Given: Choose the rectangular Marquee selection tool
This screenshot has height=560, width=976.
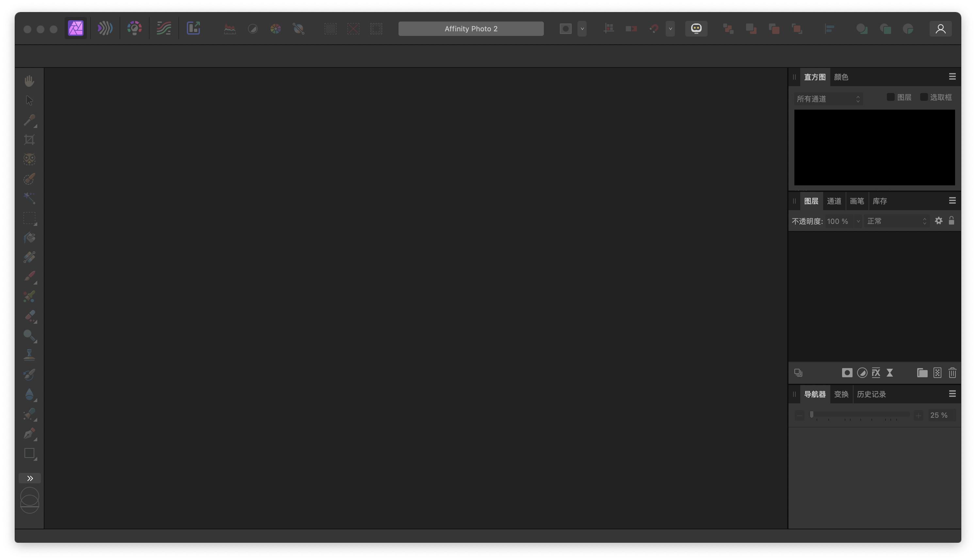Looking at the screenshot, I should [30, 218].
